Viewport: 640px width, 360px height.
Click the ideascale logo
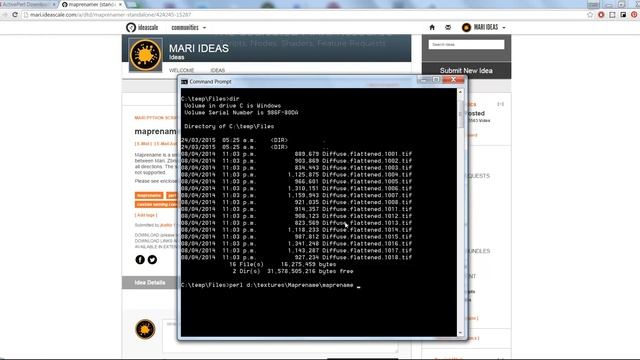142,27
